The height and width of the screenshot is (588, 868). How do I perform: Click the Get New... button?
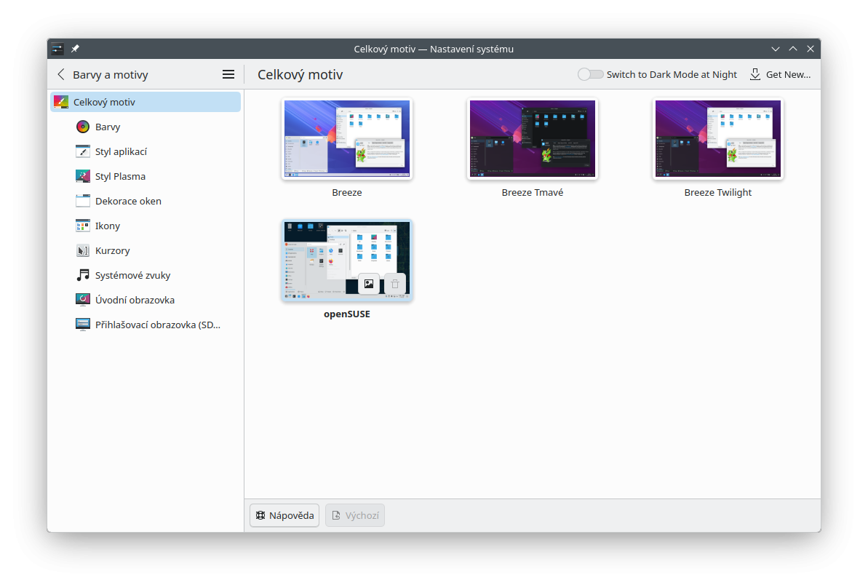[x=780, y=74]
